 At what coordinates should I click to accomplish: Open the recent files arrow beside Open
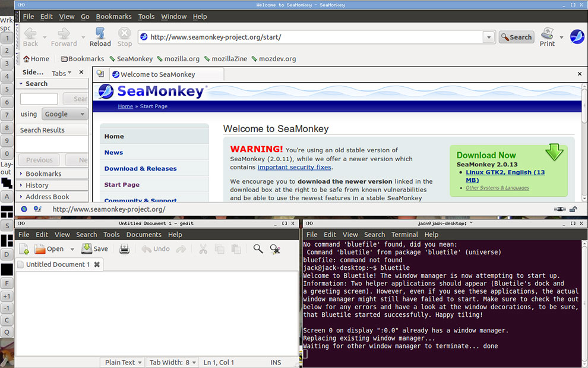72,249
